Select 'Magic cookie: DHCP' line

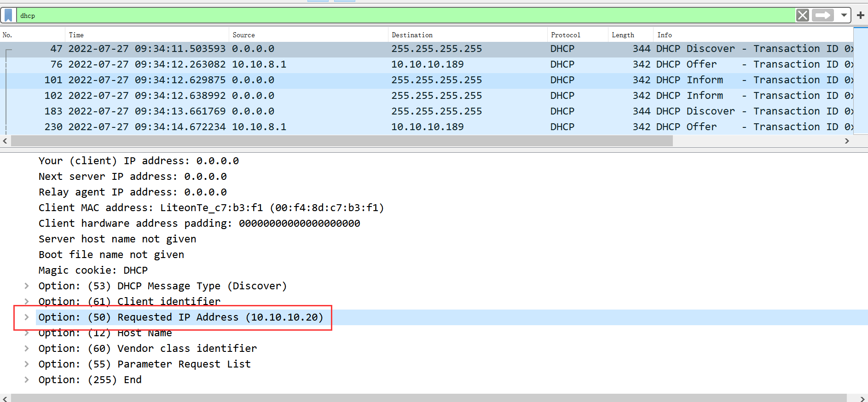click(93, 270)
